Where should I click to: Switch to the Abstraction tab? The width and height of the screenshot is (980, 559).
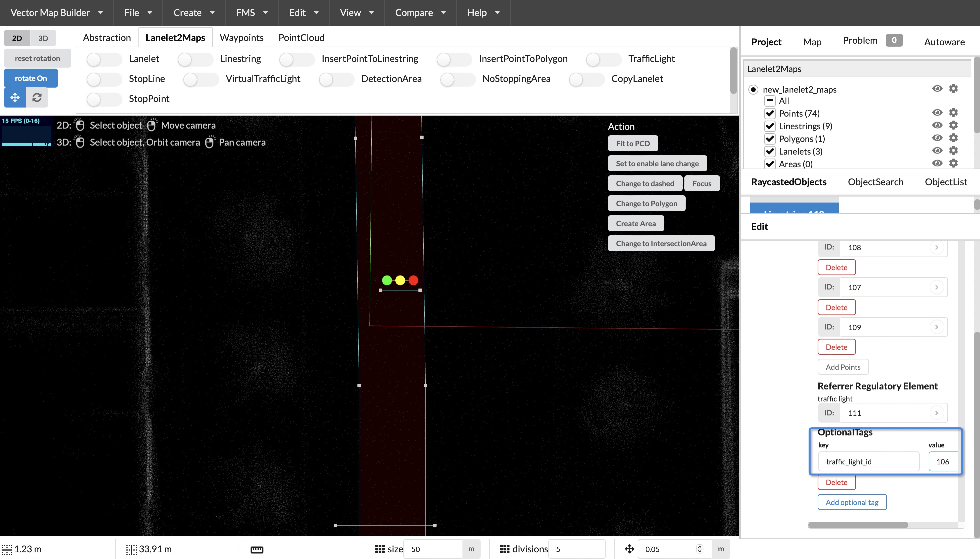click(107, 38)
